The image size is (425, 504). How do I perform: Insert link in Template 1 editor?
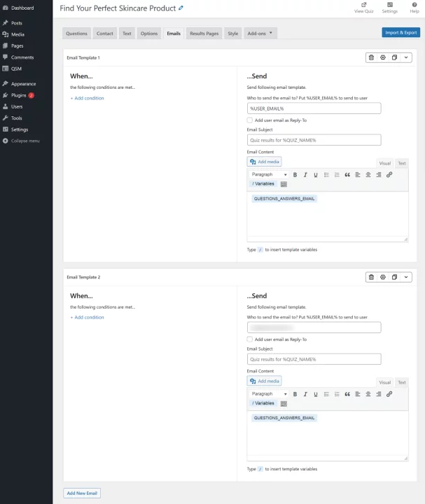pos(389,175)
